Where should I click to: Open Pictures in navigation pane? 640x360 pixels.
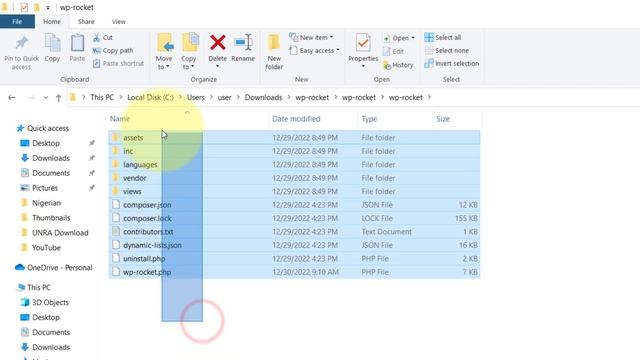click(44, 188)
